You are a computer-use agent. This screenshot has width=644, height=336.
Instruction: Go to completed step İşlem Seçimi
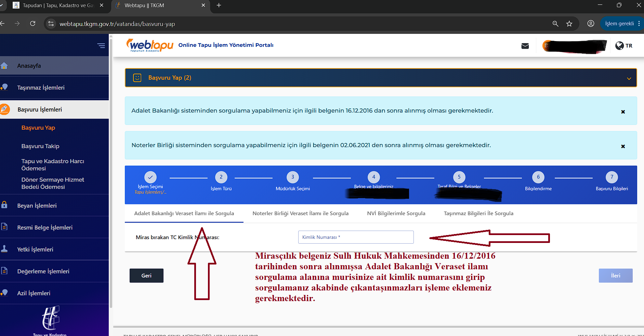pyautogui.click(x=150, y=183)
